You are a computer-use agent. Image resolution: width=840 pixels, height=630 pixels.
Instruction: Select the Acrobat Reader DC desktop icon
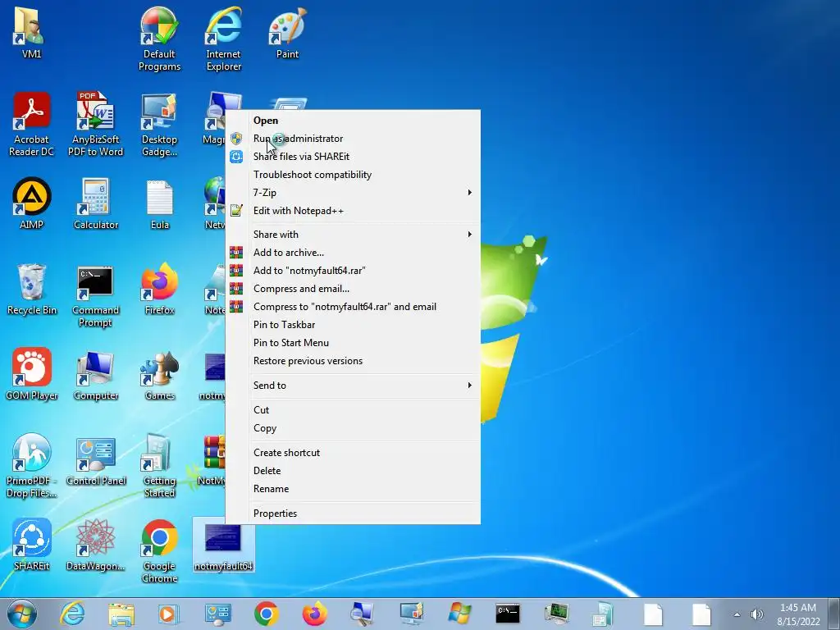31,125
